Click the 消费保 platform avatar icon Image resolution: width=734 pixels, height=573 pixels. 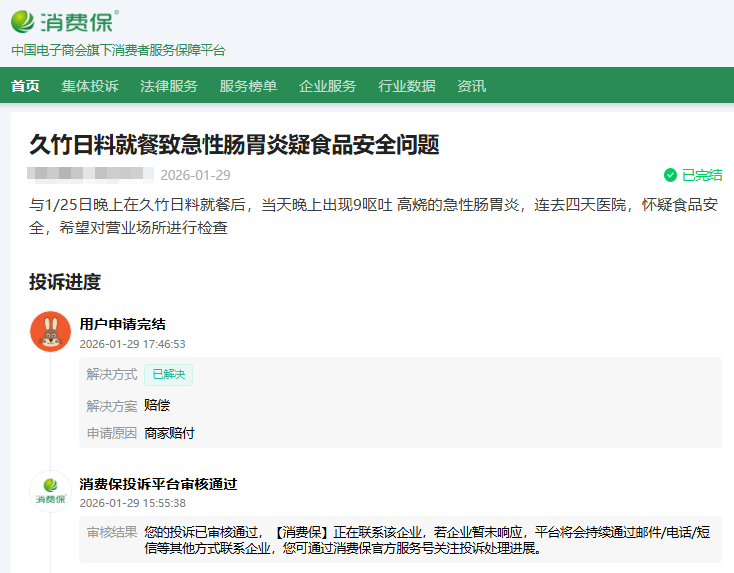click(50, 491)
